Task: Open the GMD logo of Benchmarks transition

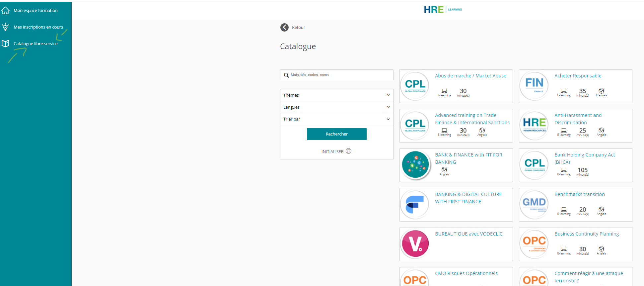Action: pyautogui.click(x=535, y=205)
